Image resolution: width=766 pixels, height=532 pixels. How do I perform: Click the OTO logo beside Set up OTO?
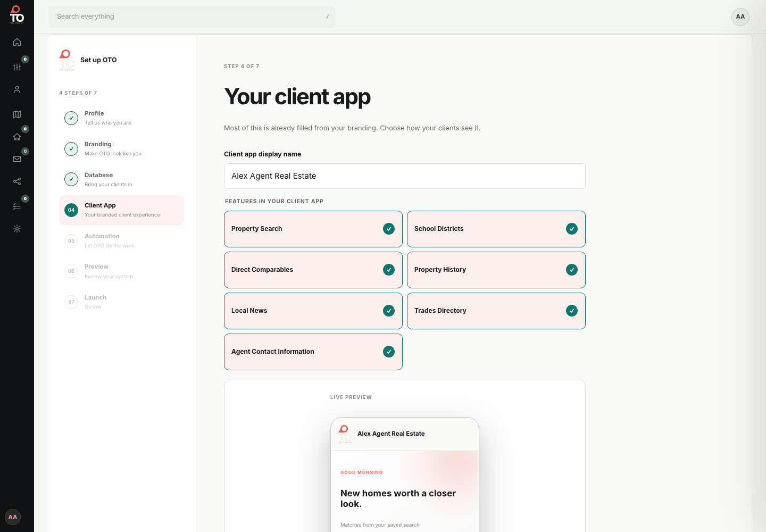[x=67, y=60]
